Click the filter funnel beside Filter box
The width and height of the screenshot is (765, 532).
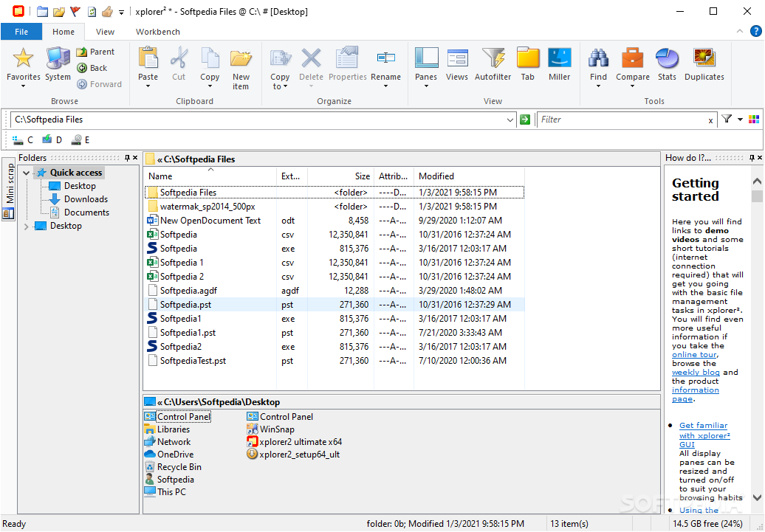pos(727,119)
